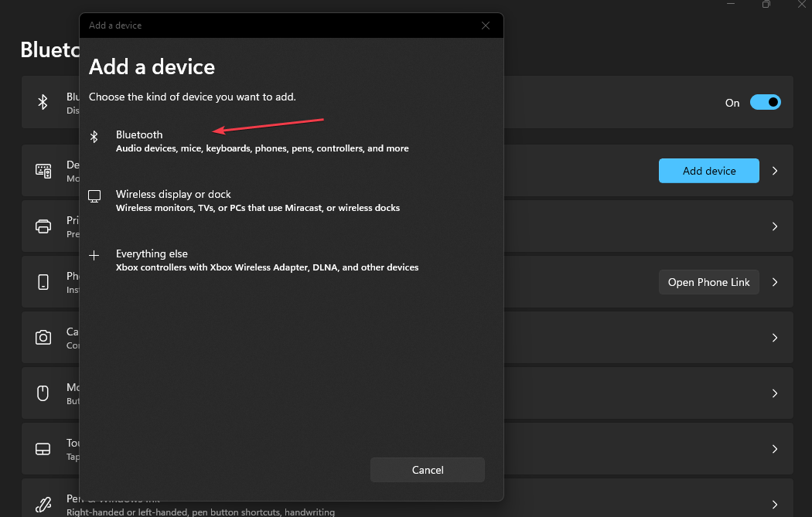This screenshot has height=517, width=812.
Task: Click the Bluetooth icon in settings list
Action: (x=43, y=102)
